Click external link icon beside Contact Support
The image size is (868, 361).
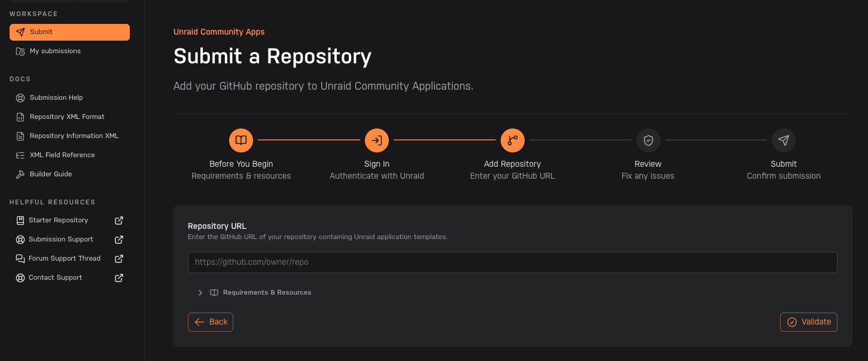pyautogui.click(x=119, y=277)
